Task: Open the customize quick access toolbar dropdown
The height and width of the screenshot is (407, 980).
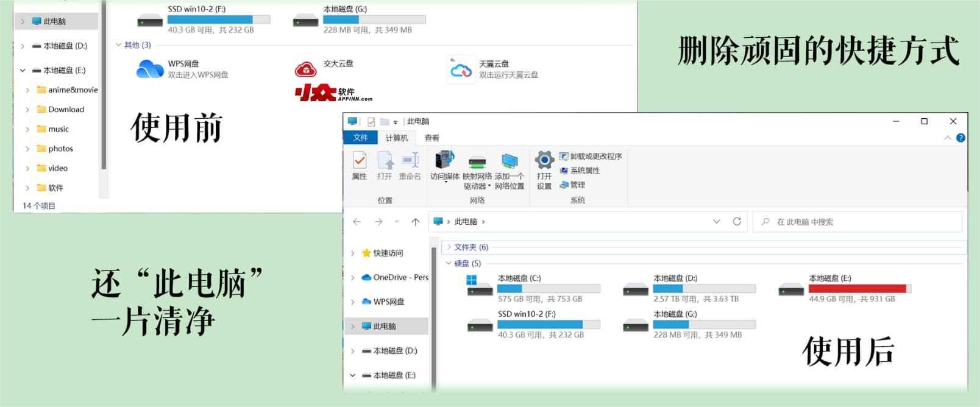Action: point(396,122)
